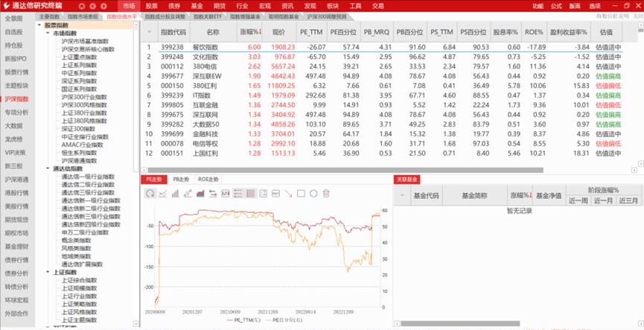
Task: Open the 股票 top menu
Action: [x=151, y=6]
